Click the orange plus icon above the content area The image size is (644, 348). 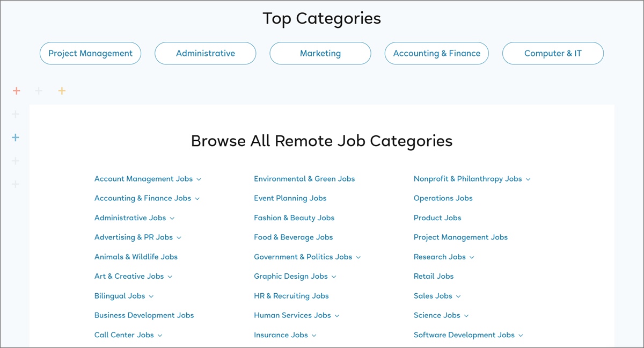(16, 90)
